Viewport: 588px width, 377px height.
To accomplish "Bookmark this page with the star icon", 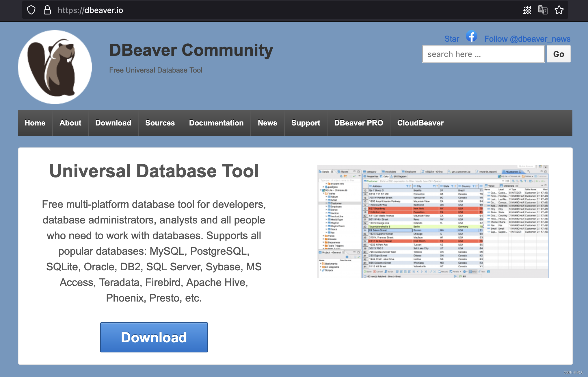I will pos(559,10).
